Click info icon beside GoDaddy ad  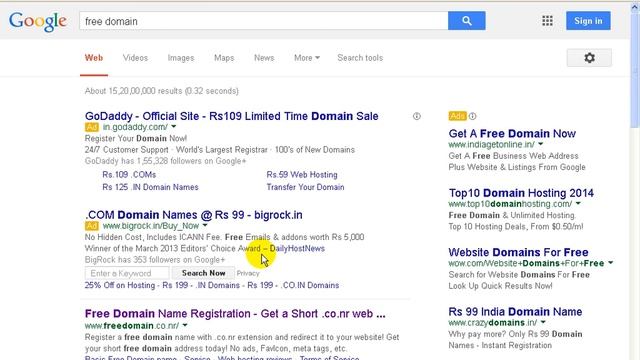click(416, 116)
